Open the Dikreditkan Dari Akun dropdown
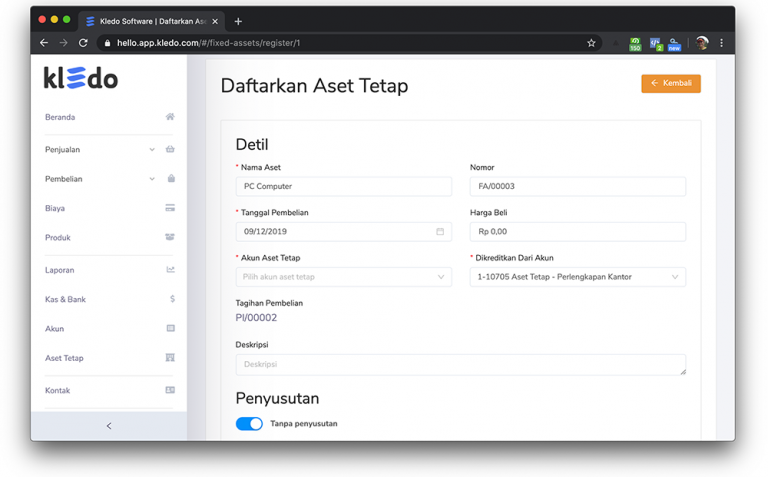The image size is (768, 477). (577, 277)
